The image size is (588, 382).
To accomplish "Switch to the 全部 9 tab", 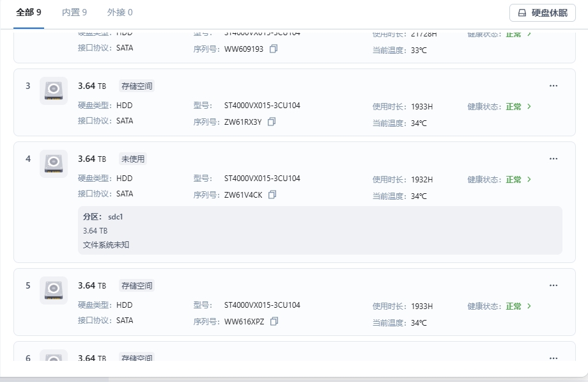I will (29, 12).
